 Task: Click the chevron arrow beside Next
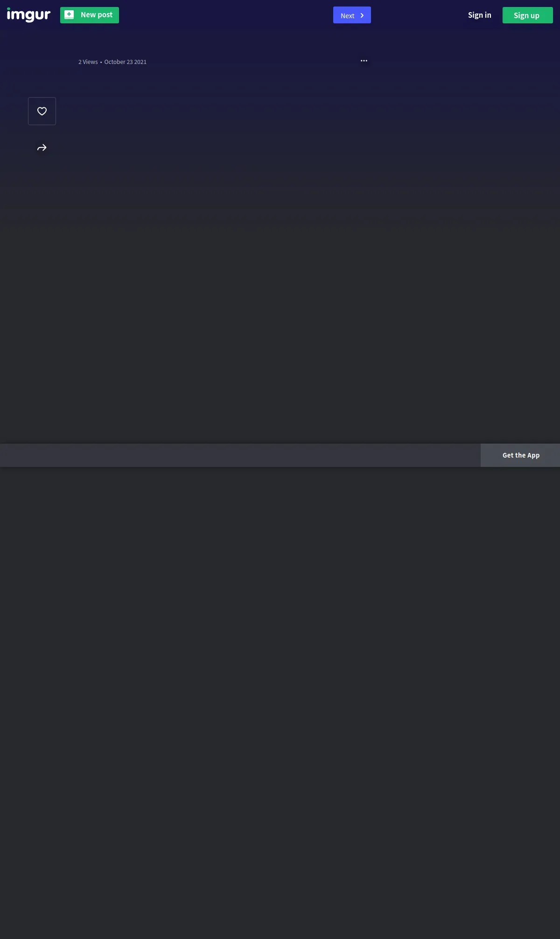click(362, 15)
